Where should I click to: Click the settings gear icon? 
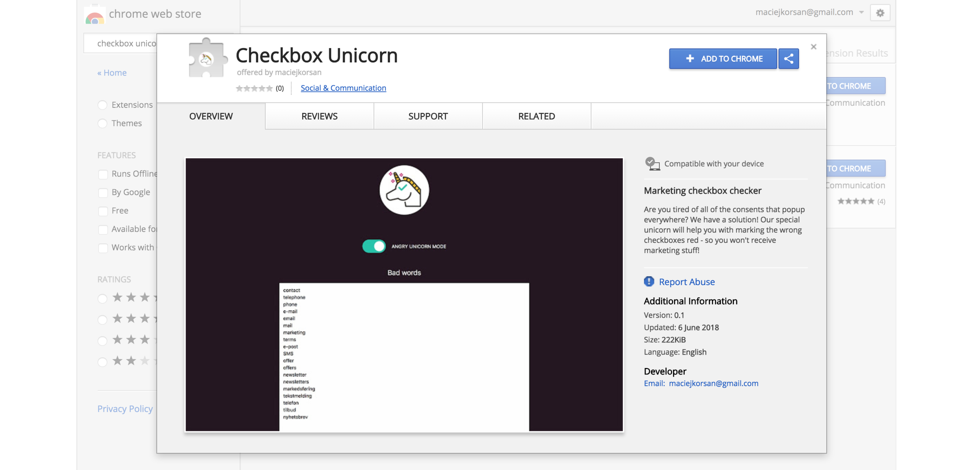(880, 13)
